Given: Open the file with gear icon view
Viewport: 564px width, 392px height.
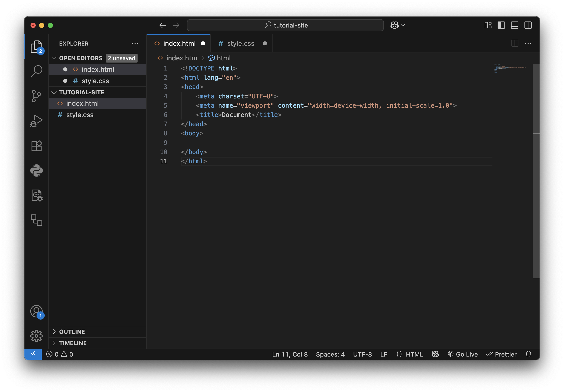Looking at the screenshot, I should click(x=36, y=196).
